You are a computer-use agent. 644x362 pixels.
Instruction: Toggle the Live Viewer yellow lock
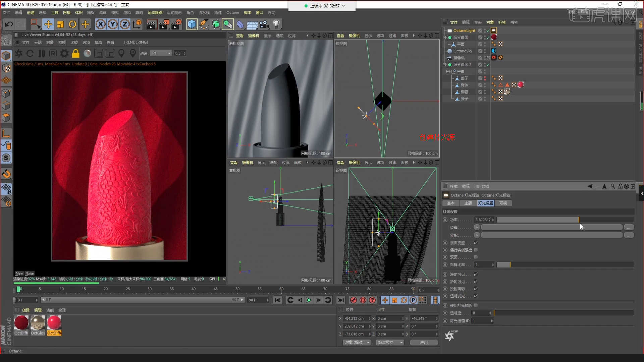(76, 53)
